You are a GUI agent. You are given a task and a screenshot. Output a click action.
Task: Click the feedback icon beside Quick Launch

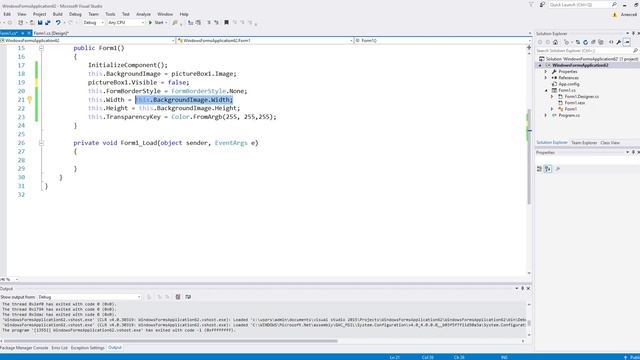point(542,4)
